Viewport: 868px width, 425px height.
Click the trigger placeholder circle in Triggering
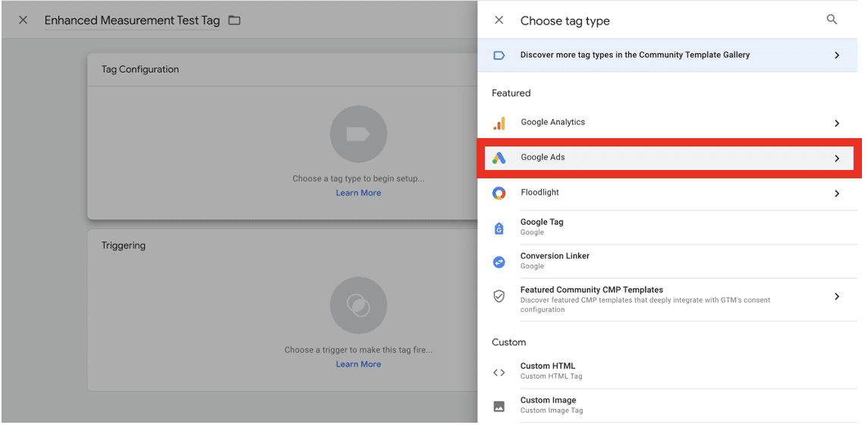[x=358, y=305]
